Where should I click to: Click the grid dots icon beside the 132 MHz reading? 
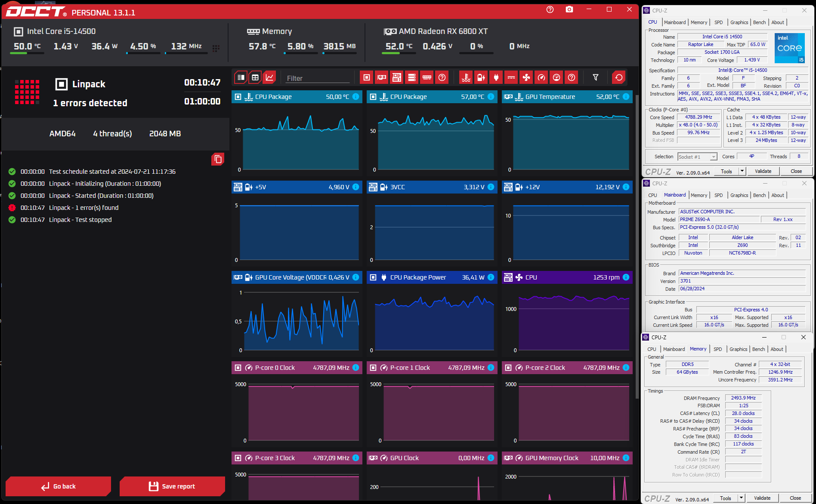click(x=216, y=48)
